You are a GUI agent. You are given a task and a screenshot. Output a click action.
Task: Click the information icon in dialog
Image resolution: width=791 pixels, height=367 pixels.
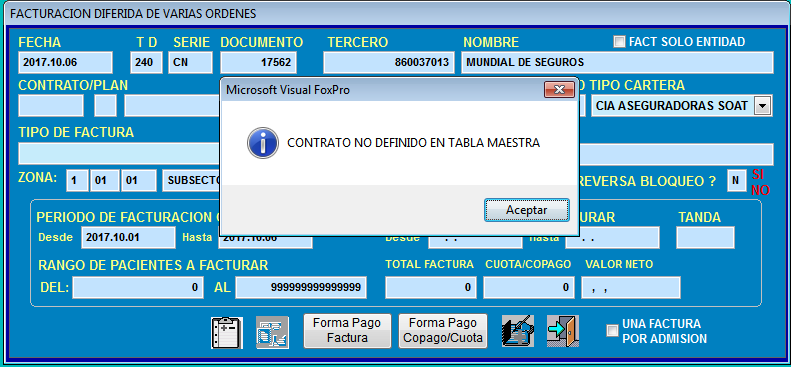(262, 143)
